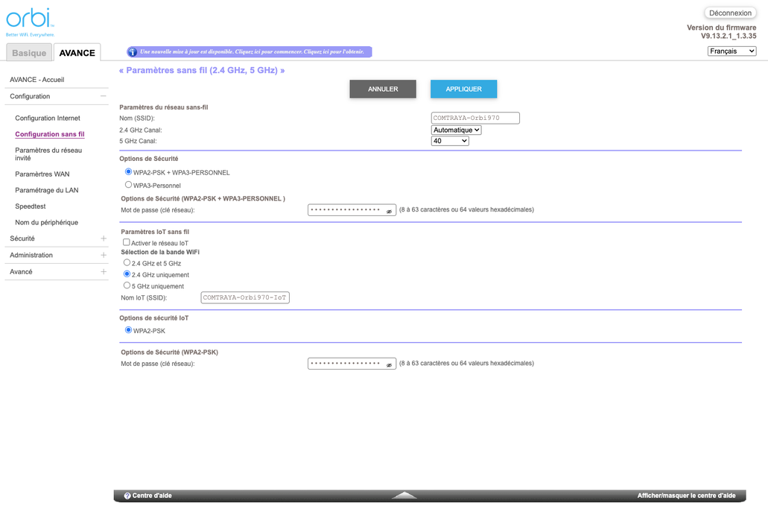Click the IoT network password field
This screenshot has height=506, width=768.
point(352,364)
